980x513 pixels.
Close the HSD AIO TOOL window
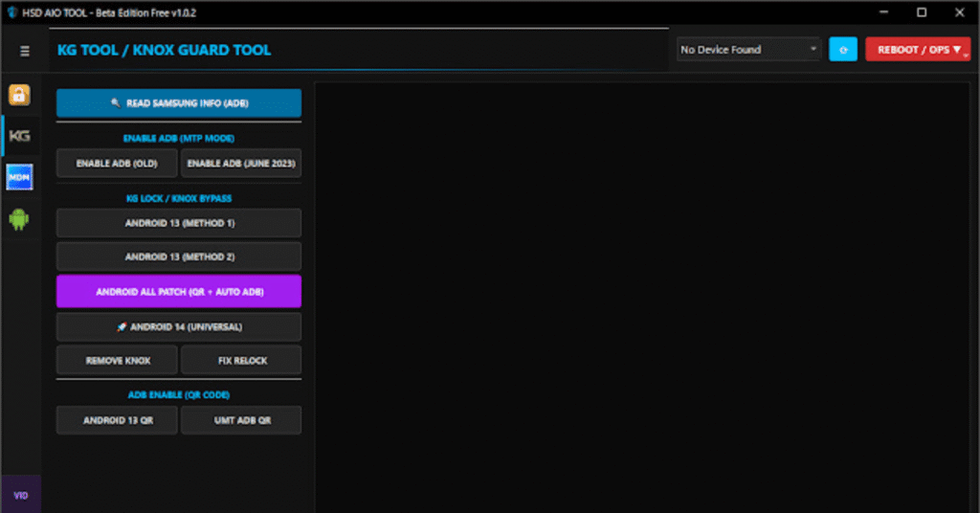(x=960, y=12)
